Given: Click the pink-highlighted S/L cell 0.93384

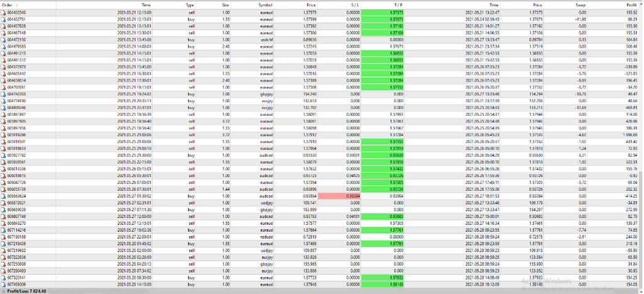Looking at the screenshot, I should tap(339, 196).
